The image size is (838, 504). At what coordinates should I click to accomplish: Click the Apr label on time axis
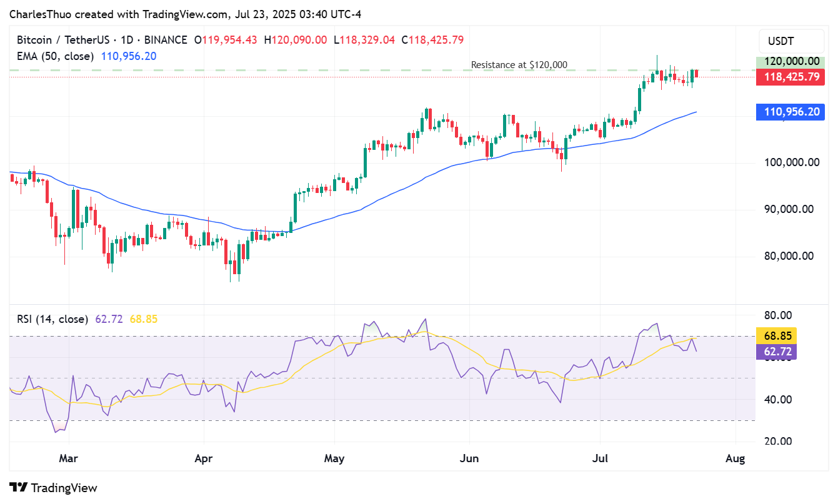click(204, 459)
